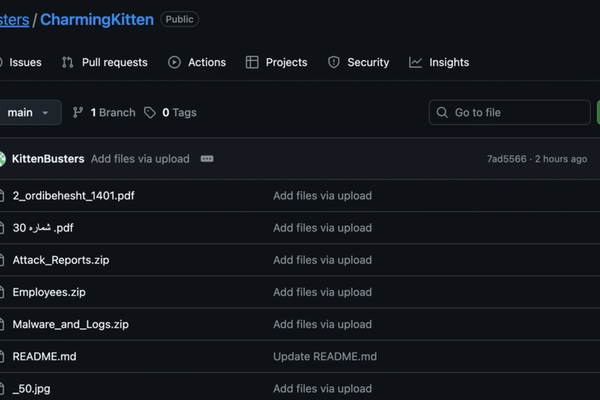Viewport: 600px width, 400px height.
Task: Open Attack_Reports.zip file
Action: (x=61, y=260)
